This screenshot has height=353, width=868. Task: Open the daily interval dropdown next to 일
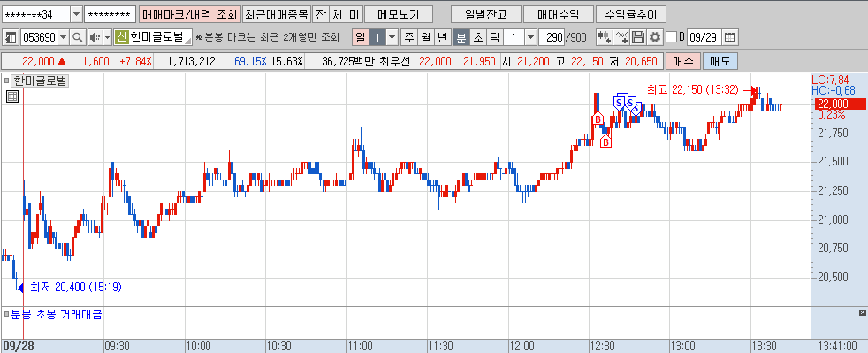click(392, 38)
